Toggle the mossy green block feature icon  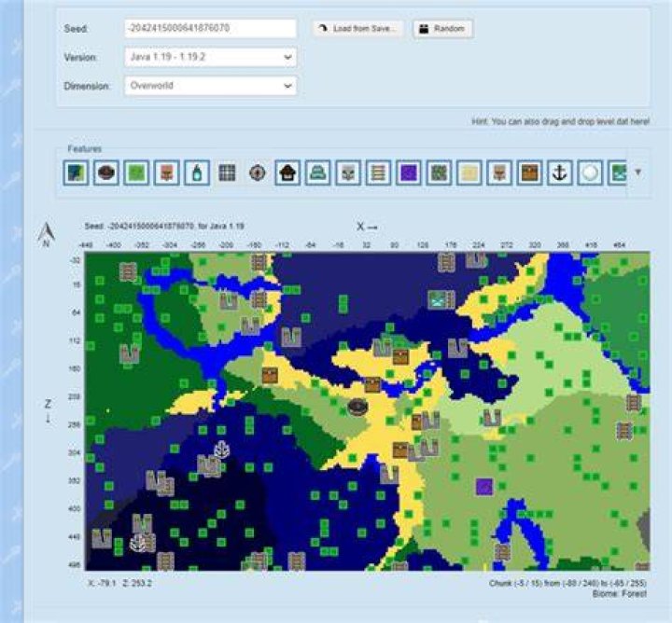coord(439,173)
